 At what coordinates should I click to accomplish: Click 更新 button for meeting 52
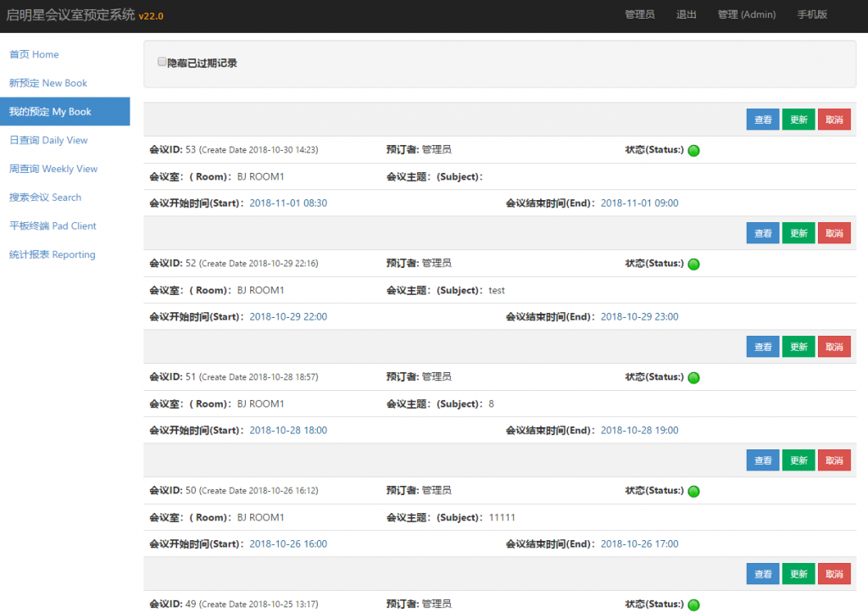click(x=798, y=233)
